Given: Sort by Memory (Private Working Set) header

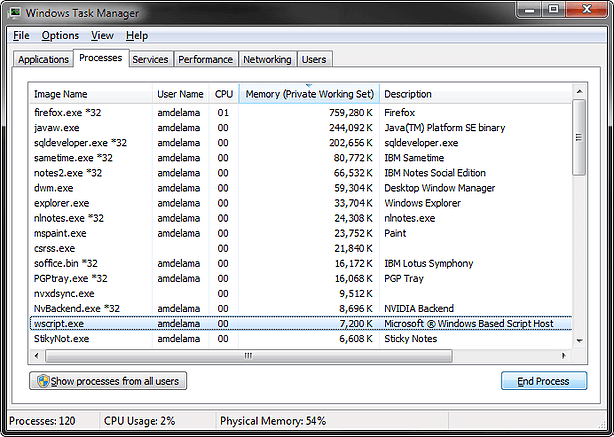Looking at the screenshot, I should click(x=309, y=94).
